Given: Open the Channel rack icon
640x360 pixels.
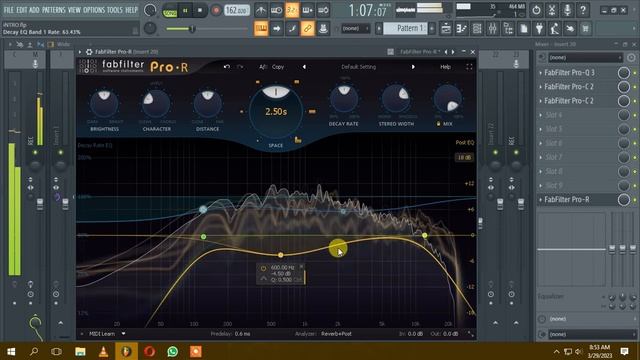Looking at the screenshot, I should pyautogui.click(x=477, y=29).
